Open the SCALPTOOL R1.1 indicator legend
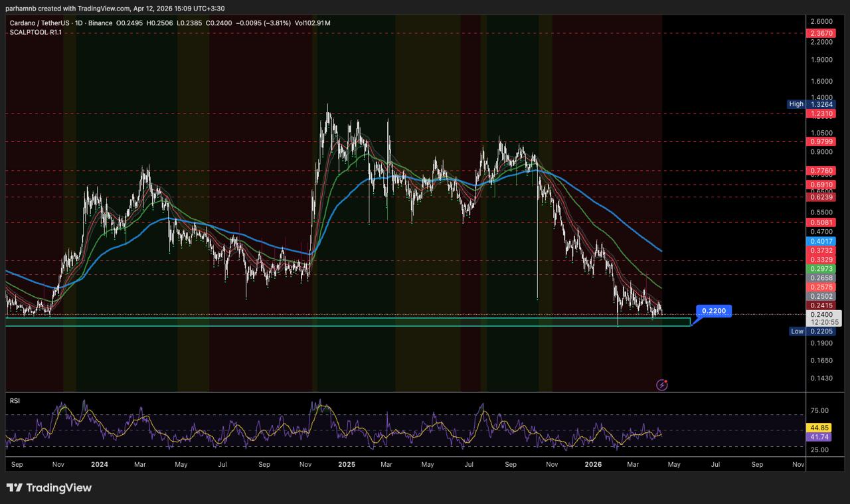This screenshot has height=504, width=850. pyautogui.click(x=35, y=33)
